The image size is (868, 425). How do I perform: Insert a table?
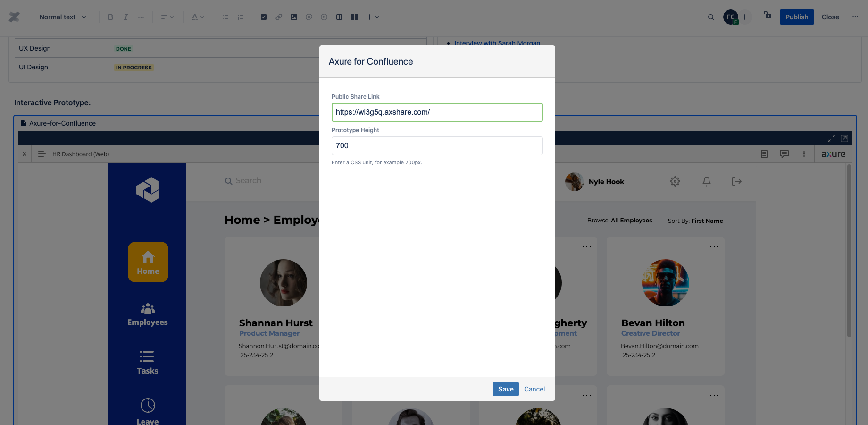[339, 17]
